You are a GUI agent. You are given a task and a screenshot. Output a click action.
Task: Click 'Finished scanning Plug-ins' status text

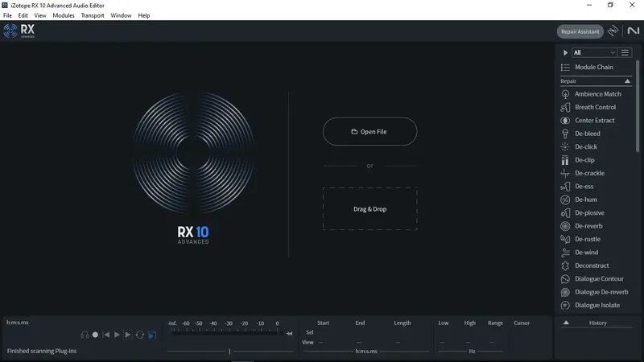[42, 351]
